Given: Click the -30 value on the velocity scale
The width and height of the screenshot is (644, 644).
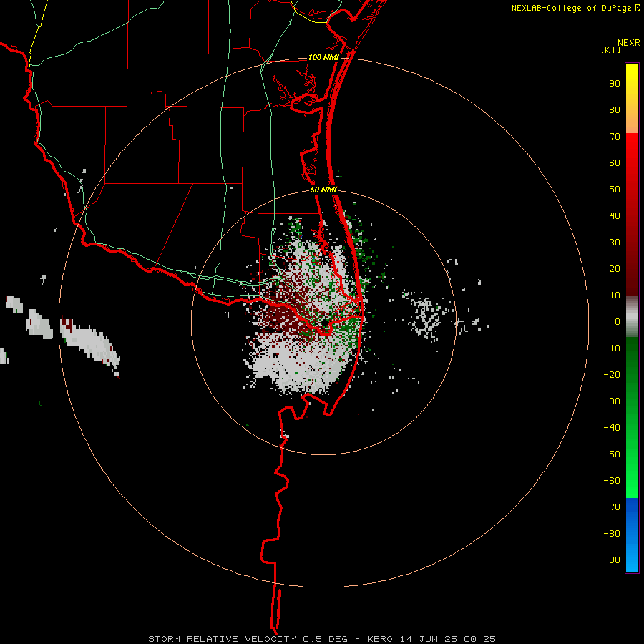Looking at the screenshot, I should pos(612,401).
